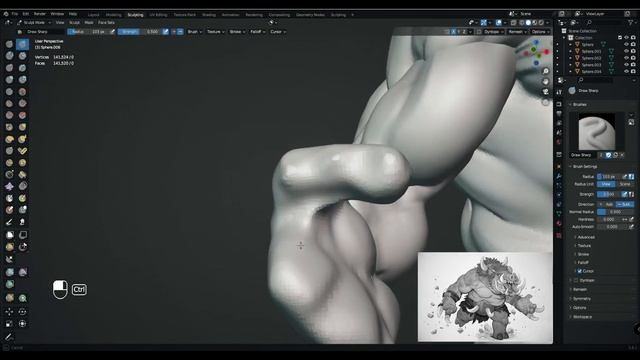This screenshot has width=640, height=360.
Task: Switch to the UV Editing workspace tab
Action: coord(158,15)
